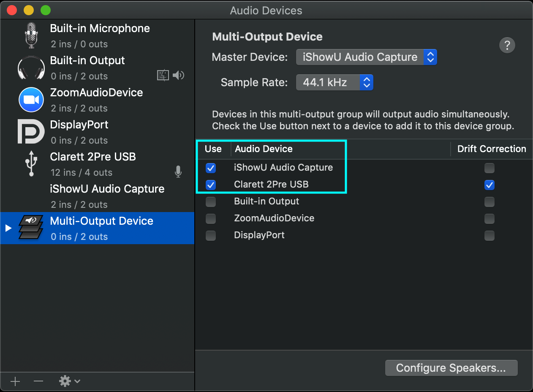
Task: Select Built-in Microphone in the sidebar
Action: 97,35
